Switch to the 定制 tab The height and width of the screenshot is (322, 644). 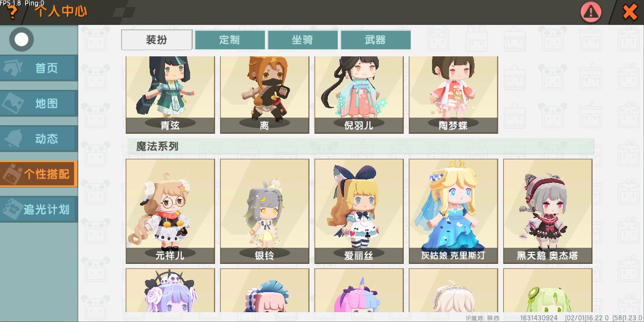230,40
